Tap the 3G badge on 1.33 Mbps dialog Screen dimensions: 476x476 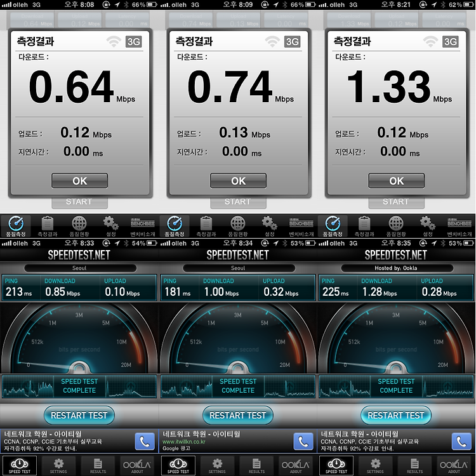pos(450,42)
